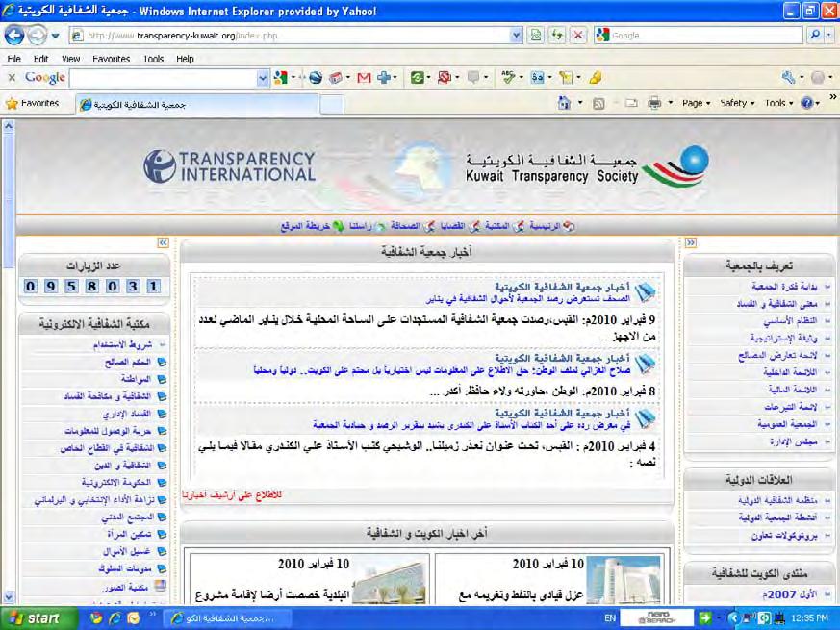Open the Tools menu in menu bar
Image resolution: width=840 pixels, height=630 pixels.
154,59
